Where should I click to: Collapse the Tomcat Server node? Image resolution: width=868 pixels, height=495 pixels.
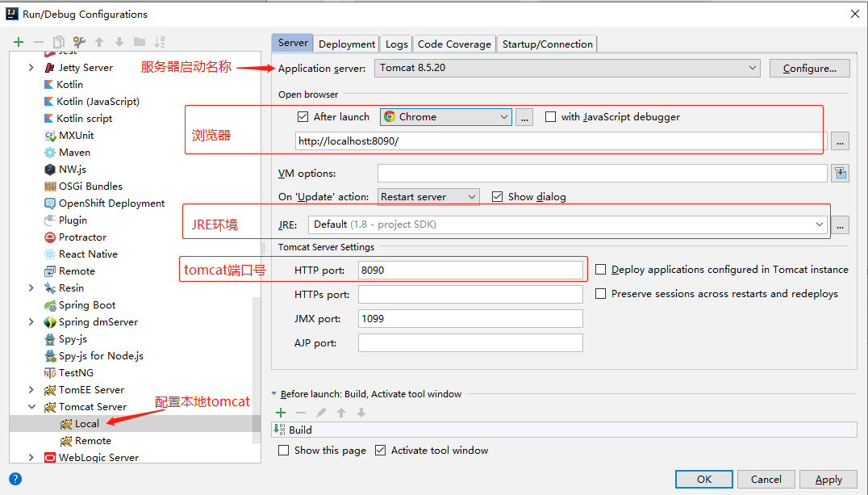click(31, 407)
